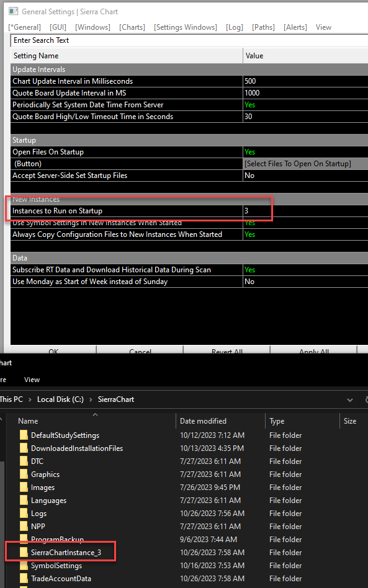This screenshot has height=588, width=368.
Task: Click the DTC folder icon
Action: 24,461
